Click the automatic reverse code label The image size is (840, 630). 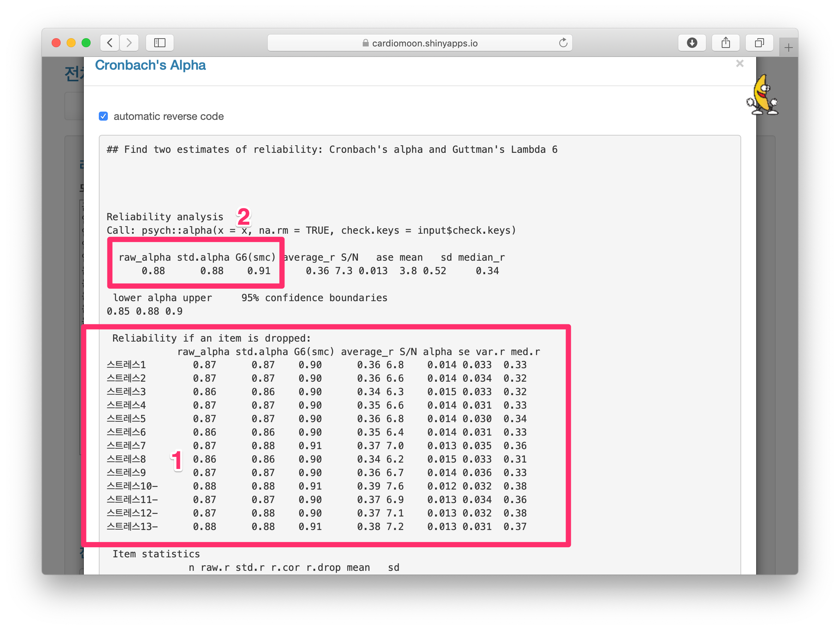tap(168, 116)
